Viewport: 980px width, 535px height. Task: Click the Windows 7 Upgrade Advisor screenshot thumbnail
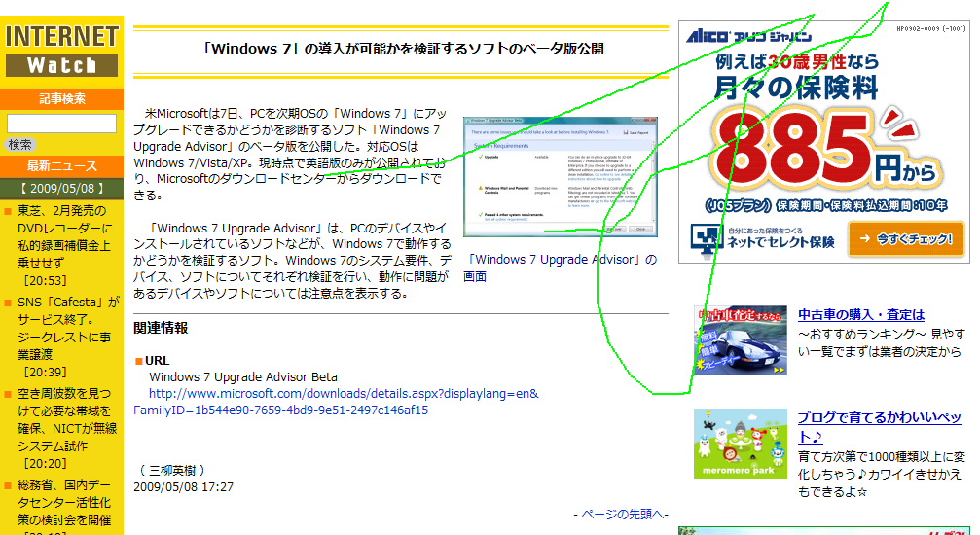560,177
